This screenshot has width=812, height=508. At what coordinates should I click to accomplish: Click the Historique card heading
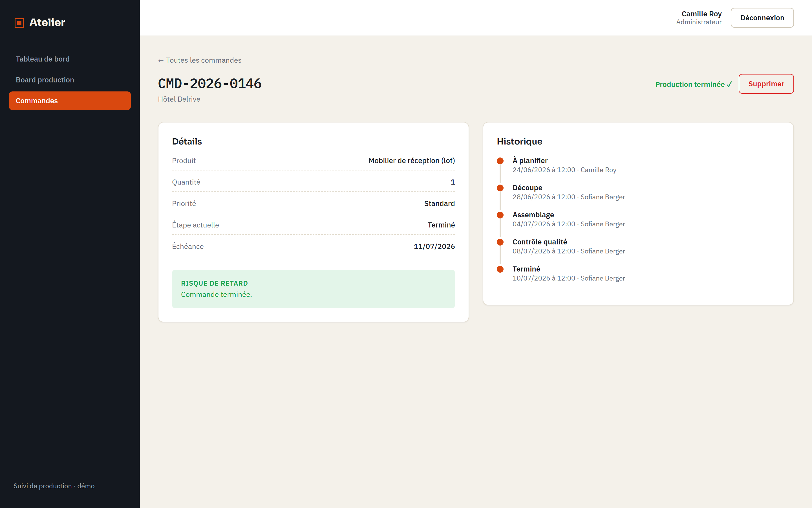pyautogui.click(x=519, y=141)
